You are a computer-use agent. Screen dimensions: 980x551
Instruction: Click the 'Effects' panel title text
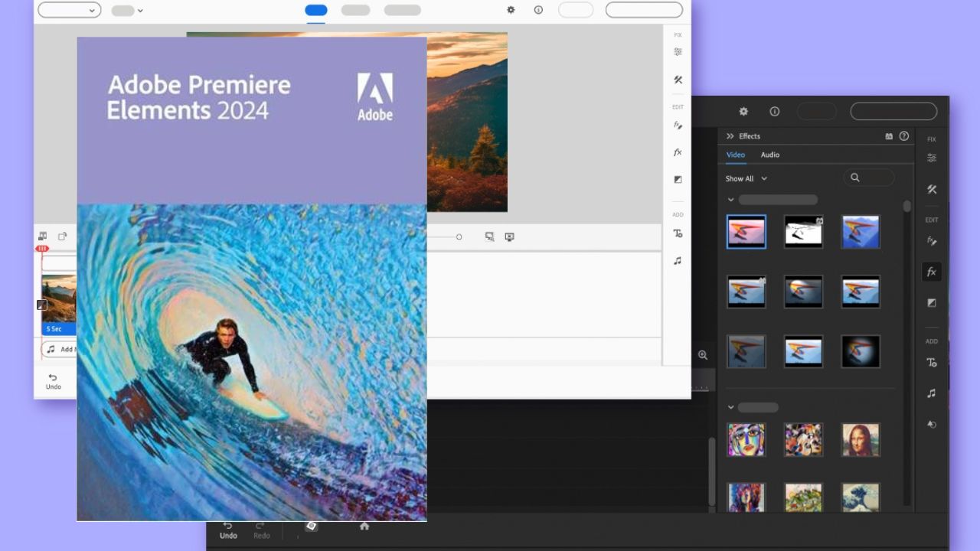point(750,136)
